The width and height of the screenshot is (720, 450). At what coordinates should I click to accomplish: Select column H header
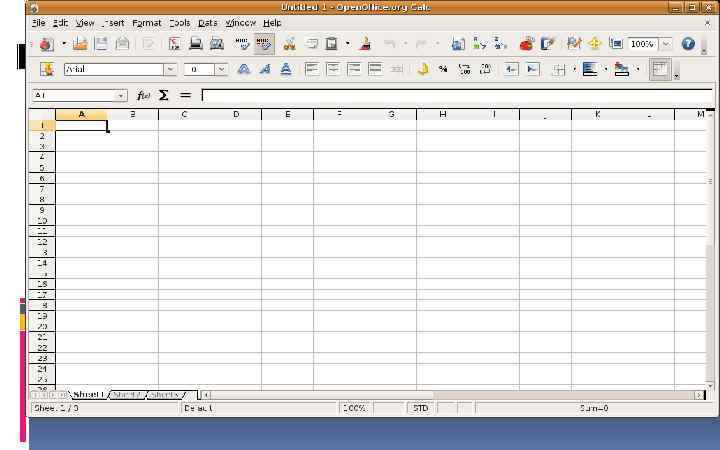click(443, 114)
